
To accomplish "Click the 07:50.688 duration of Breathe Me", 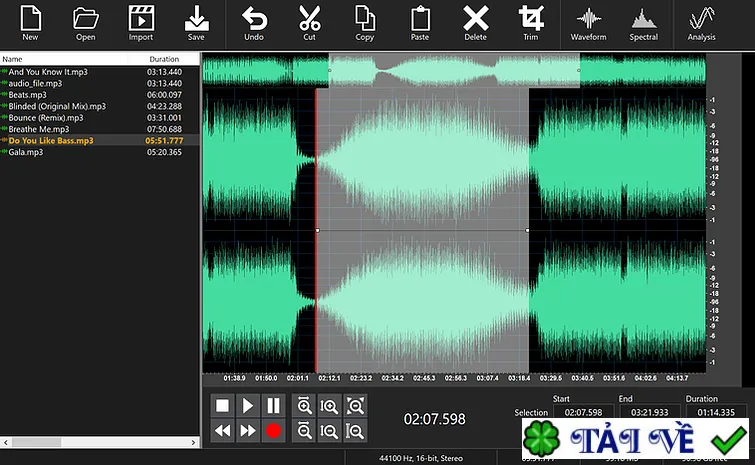I will [x=164, y=129].
